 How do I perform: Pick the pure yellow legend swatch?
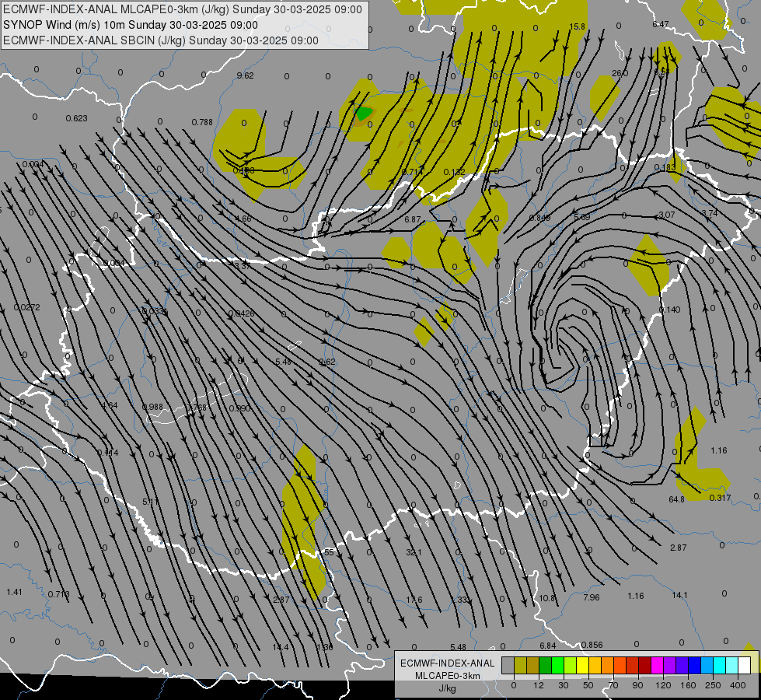[x=583, y=666]
